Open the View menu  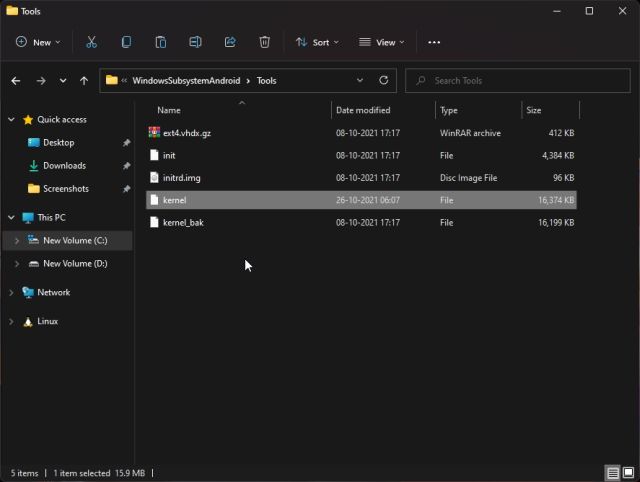click(x=381, y=42)
